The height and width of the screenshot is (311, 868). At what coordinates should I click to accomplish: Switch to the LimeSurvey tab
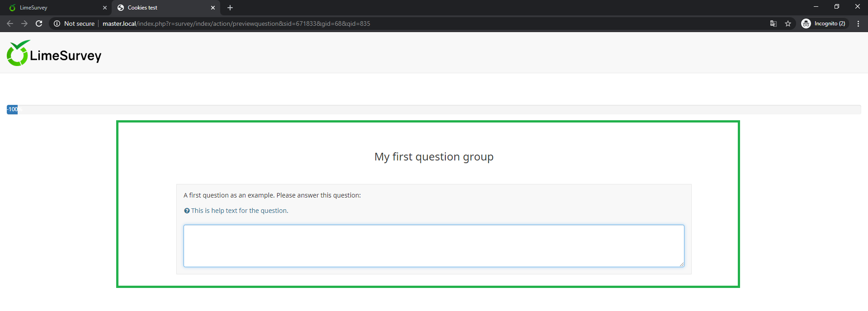point(54,8)
